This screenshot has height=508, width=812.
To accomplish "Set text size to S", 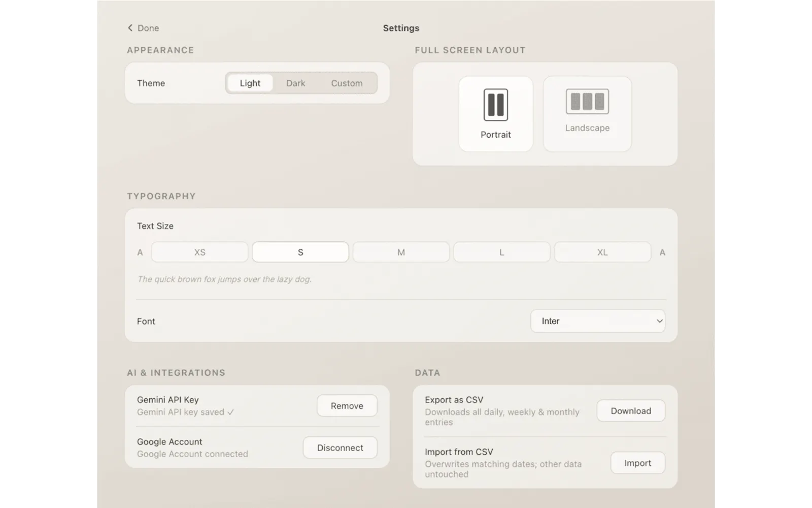I will pyautogui.click(x=300, y=252).
